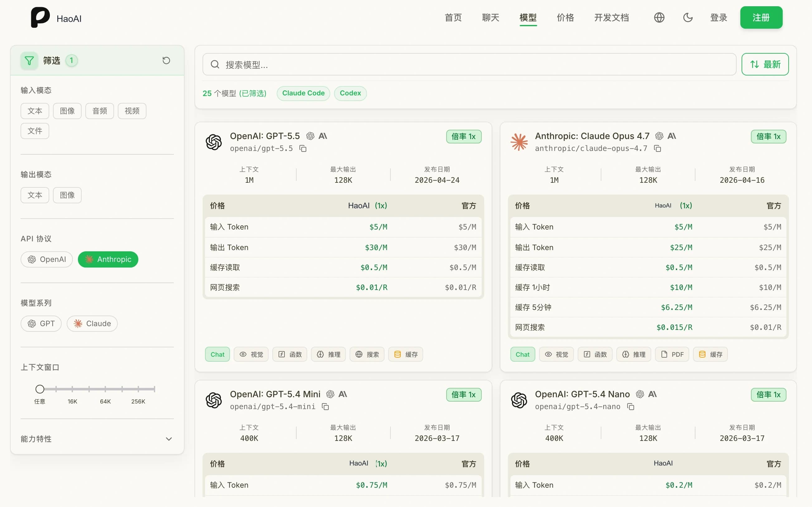Click the 视觉 tag on GPT-5.5 card
Image resolution: width=812 pixels, height=507 pixels.
[251, 355]
